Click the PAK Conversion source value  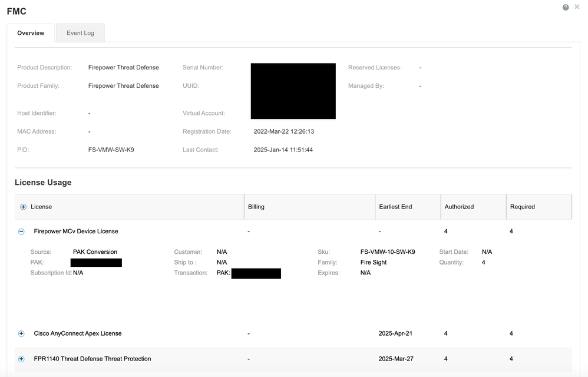click(x=95, y=252)
